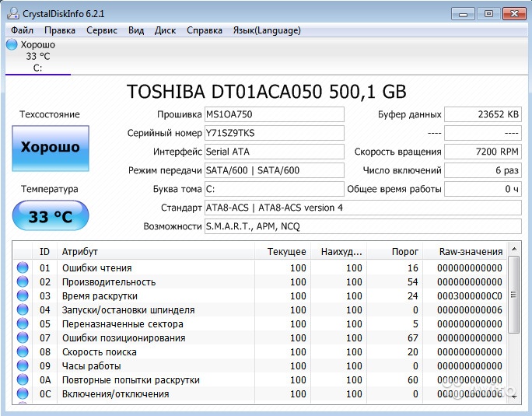Image resolution: width=532 pixels, height=416 pixels.
Task: Click the 33 °C temperature button
Action: (51, 215)
